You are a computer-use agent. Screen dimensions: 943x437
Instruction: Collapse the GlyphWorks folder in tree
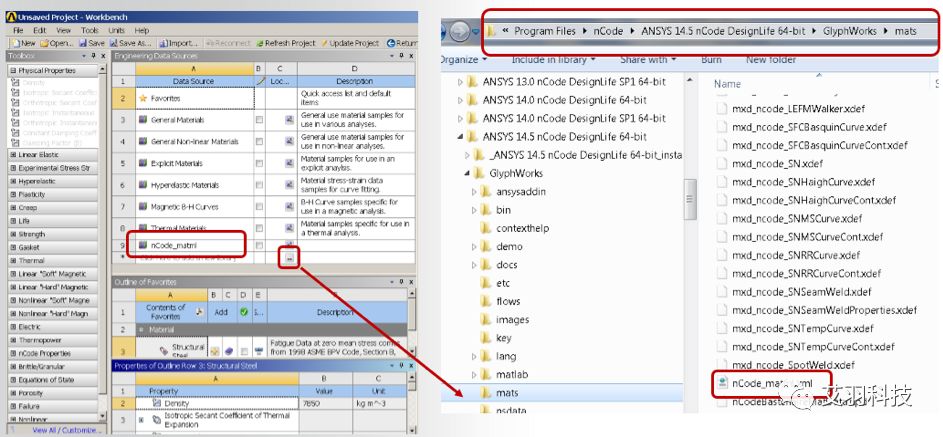pyautogui.click(x=467, y=173)
